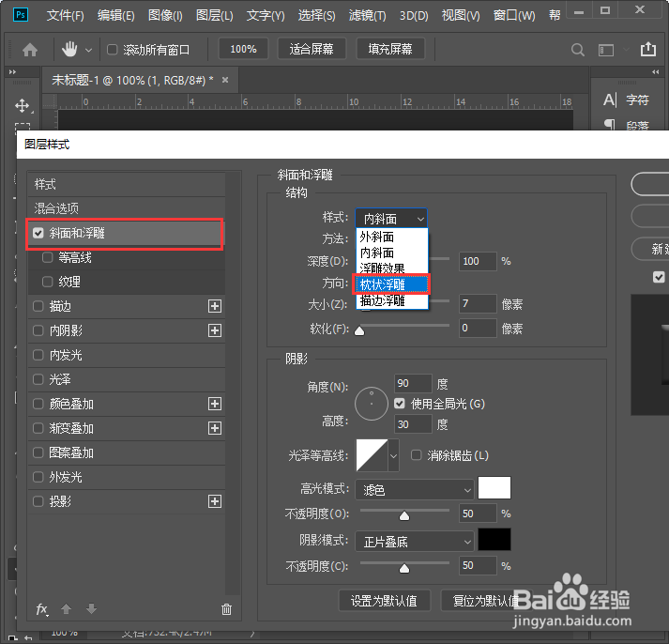
Task: Add another 渐变叠加 effect plus icon
Action: coord(215,428)
